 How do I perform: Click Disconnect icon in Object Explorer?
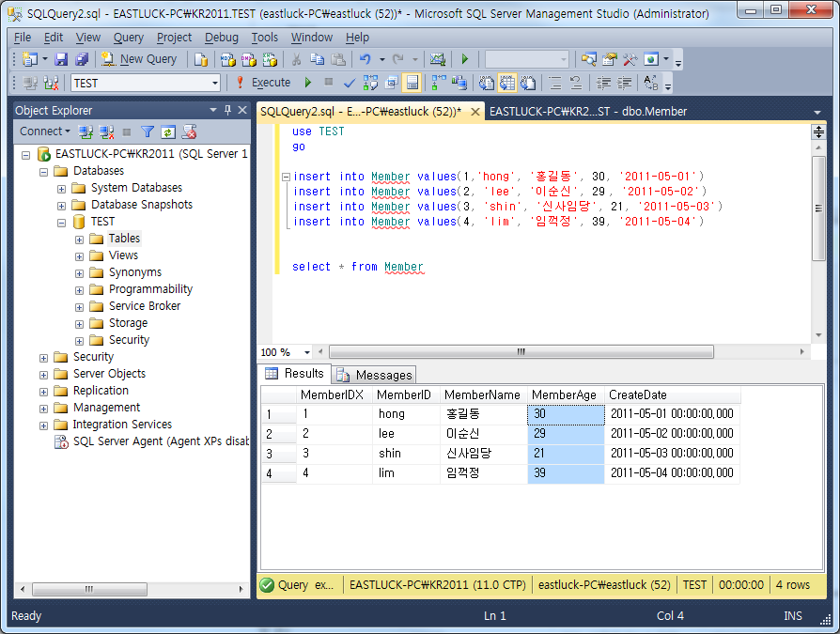coord(106,131)
